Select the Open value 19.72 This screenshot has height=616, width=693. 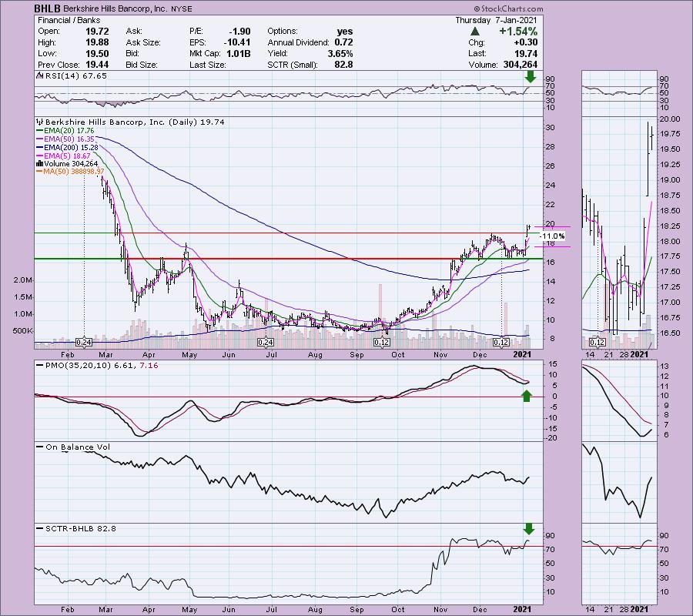[x=97, y=32]
